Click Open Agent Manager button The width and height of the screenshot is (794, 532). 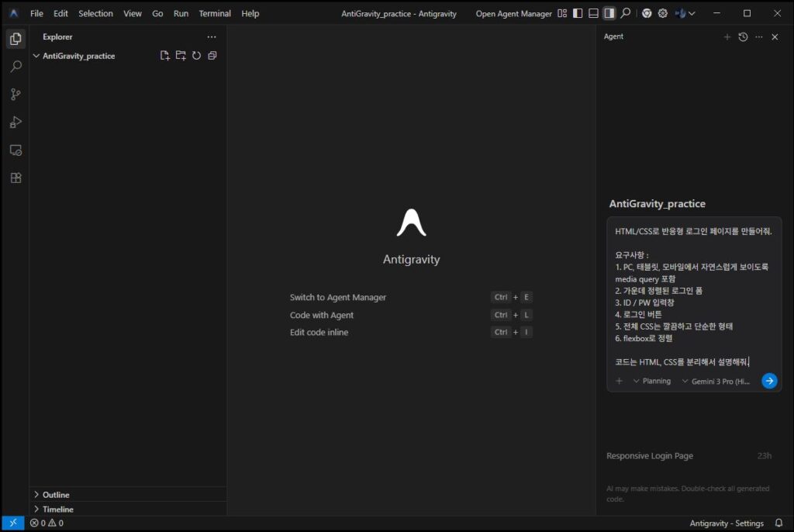513,13
